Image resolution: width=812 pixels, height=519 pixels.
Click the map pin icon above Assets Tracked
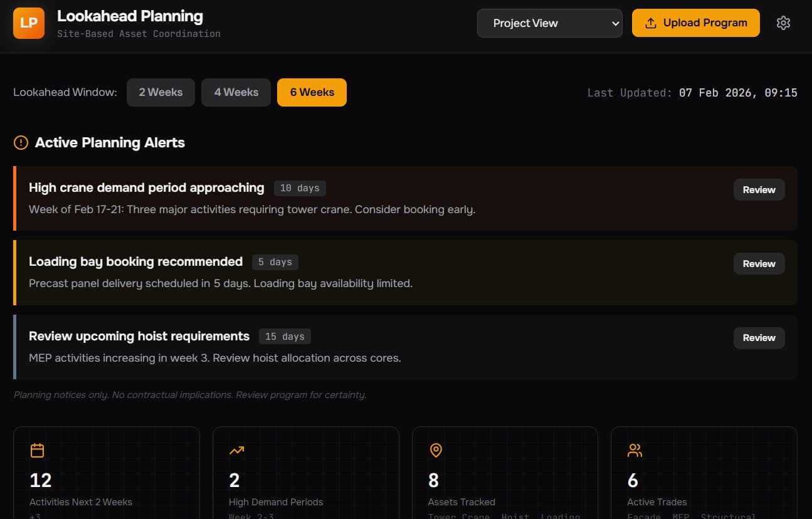[x=436, y=450]
